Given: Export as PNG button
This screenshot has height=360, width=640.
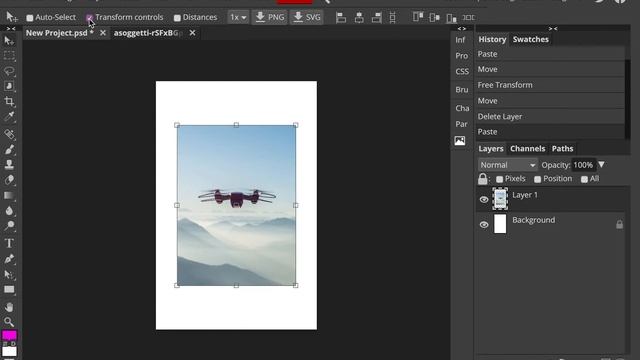Looking at the screenshot, I should [270, 18].
